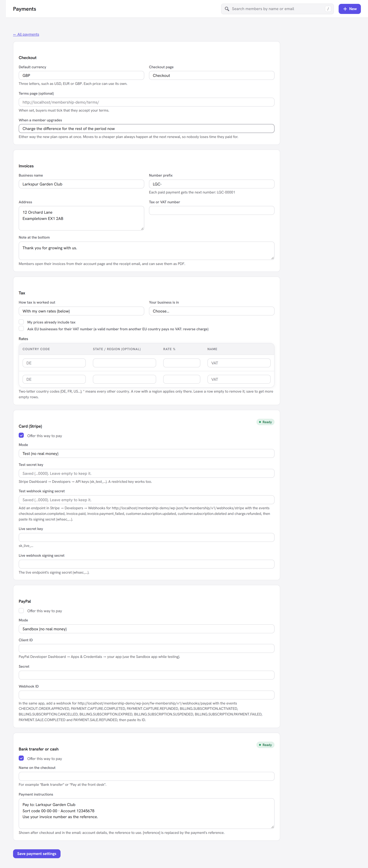Tick PayPal Offer this way to pay
368x868 pixels.
pyautogui.click(x=21, y=611)
